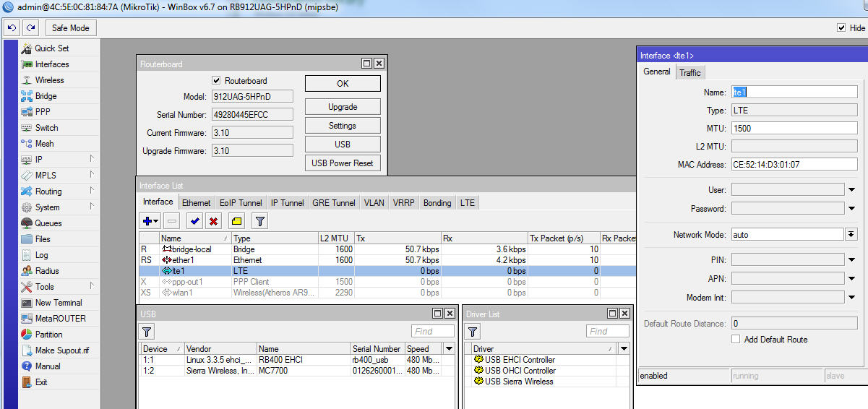The height and width of the screenshot is (409, 868).
Task: Click the filter funnel in Driver List window
Action: (473, 332)
